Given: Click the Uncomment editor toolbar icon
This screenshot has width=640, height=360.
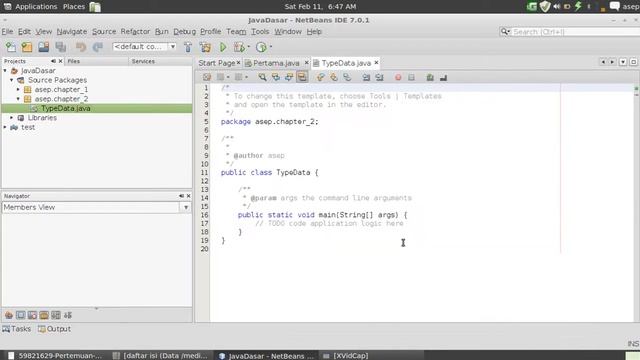Looking at the screenshot, I should pos(443,77).
